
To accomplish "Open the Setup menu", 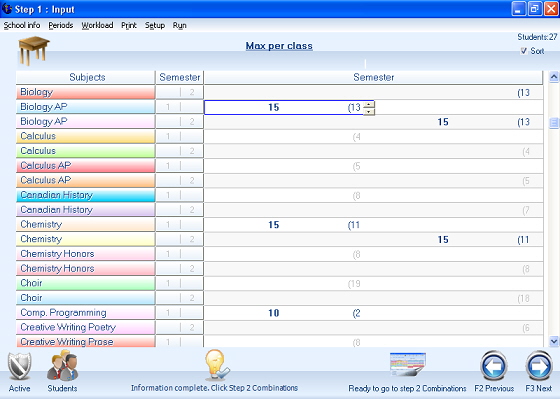I will (x=155, y=25).
